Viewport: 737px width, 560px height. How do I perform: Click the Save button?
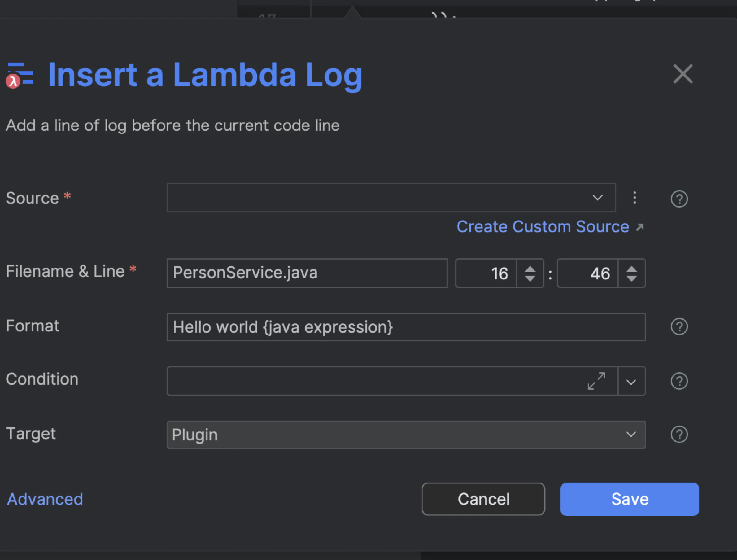coord(629,499)
